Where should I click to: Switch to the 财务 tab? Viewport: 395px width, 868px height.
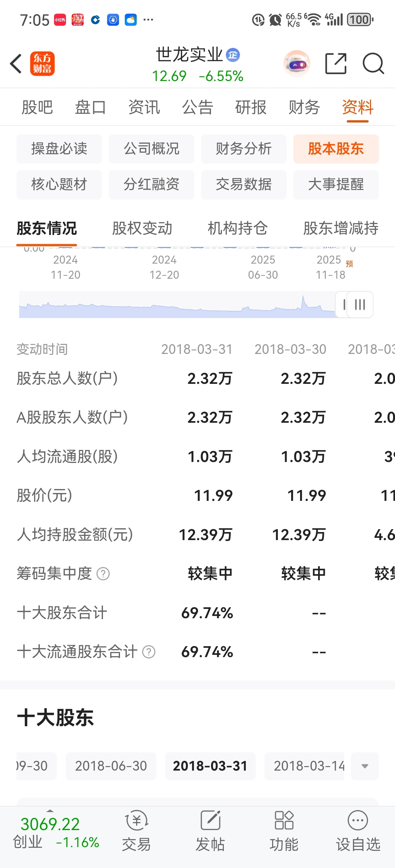tap(304, 107)
